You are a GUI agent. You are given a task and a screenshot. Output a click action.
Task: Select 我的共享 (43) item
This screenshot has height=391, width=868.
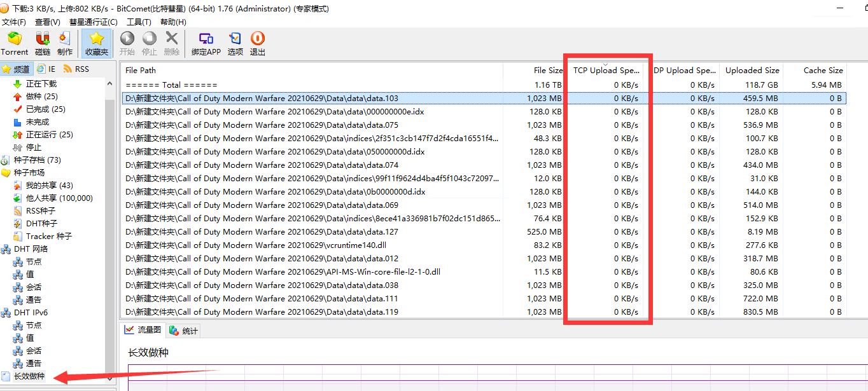pos(43,186)
